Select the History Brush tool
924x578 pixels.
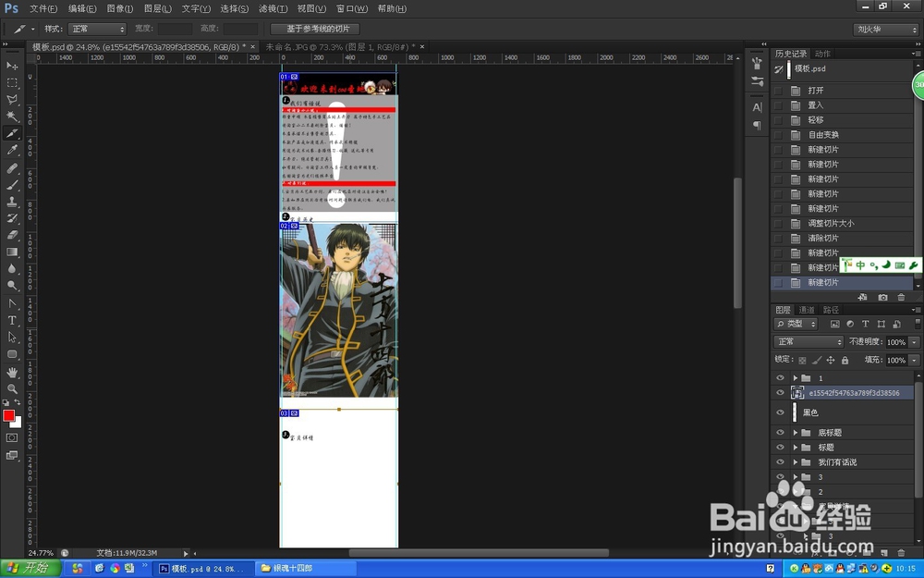12,218
